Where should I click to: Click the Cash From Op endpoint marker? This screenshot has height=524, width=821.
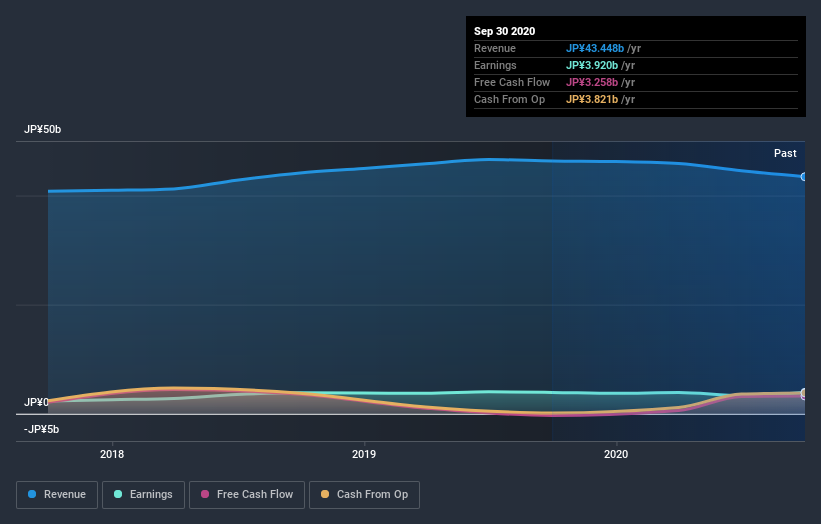pos(803,393)
